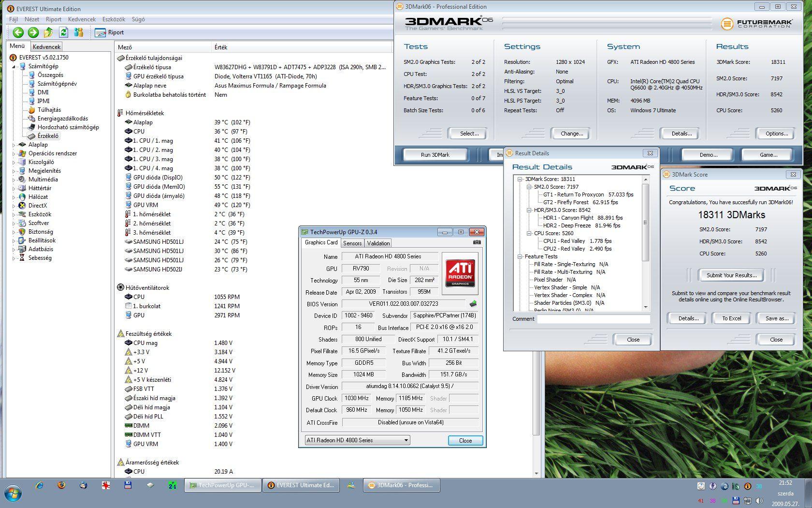Click the two-people users icon in EVEREST toolbar
812x508 pixels.
pyautogui.click(x=79, y=32)
